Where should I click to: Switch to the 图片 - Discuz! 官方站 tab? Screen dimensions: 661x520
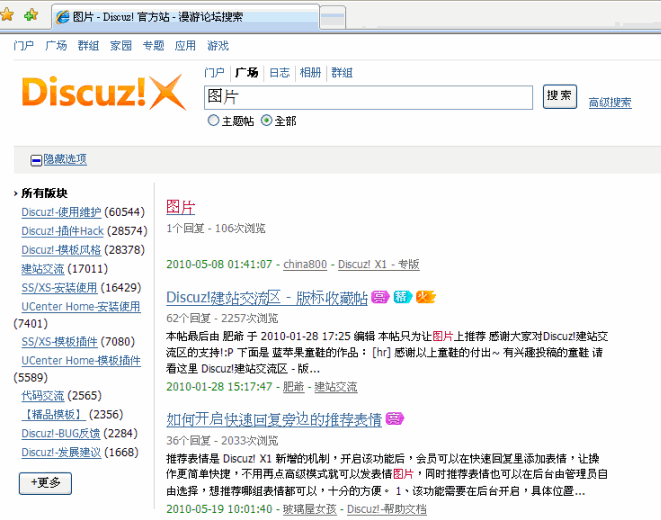pos(185,17)
